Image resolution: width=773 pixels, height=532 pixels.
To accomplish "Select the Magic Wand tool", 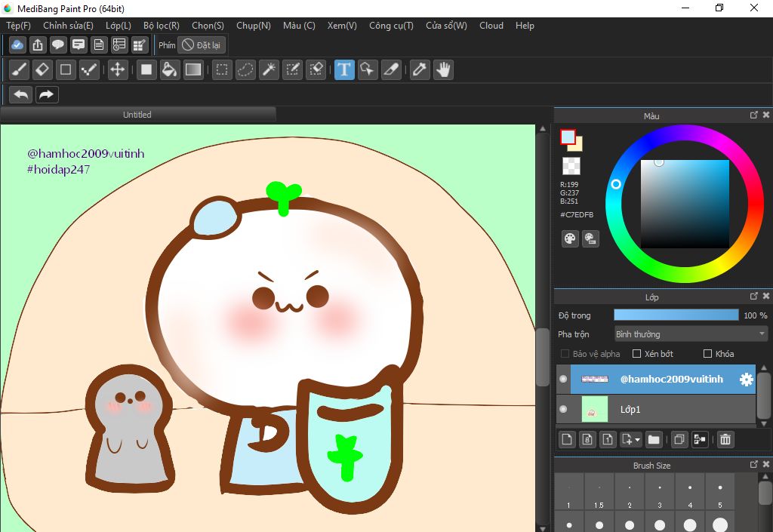I will 269,70.
